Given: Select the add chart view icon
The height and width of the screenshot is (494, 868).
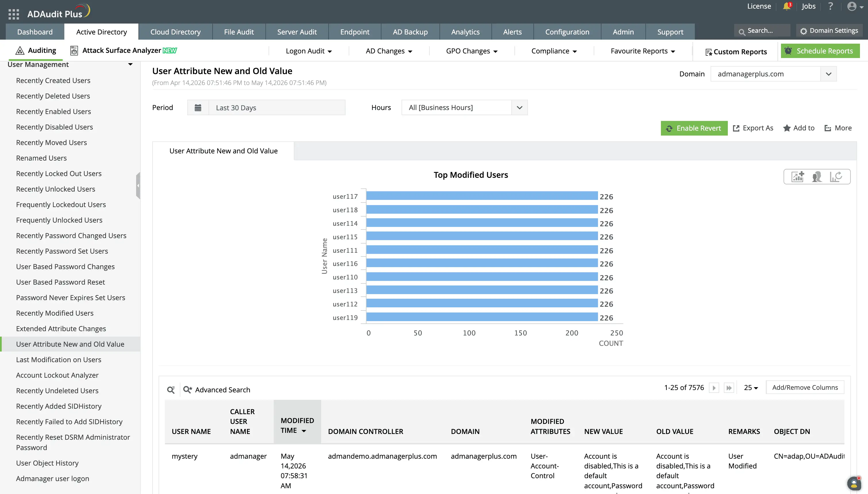Looking at the screenshot, I should click(x=798, y=177).
